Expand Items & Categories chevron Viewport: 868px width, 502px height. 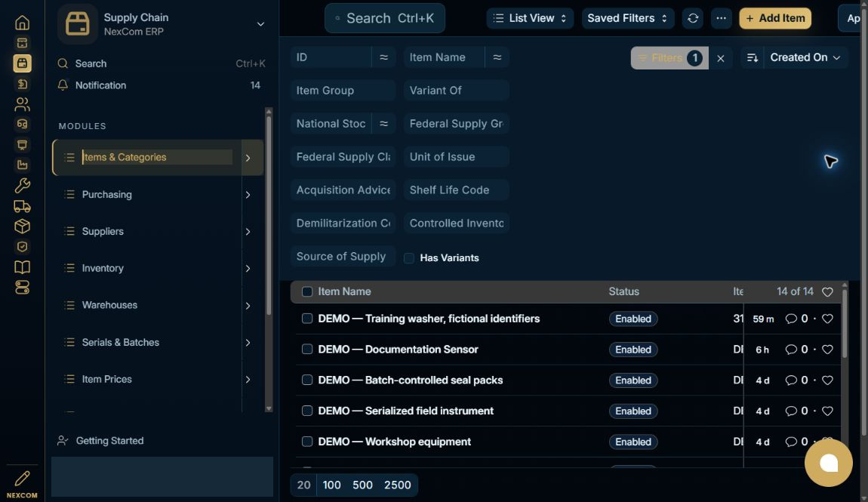(x=248, y=158)
